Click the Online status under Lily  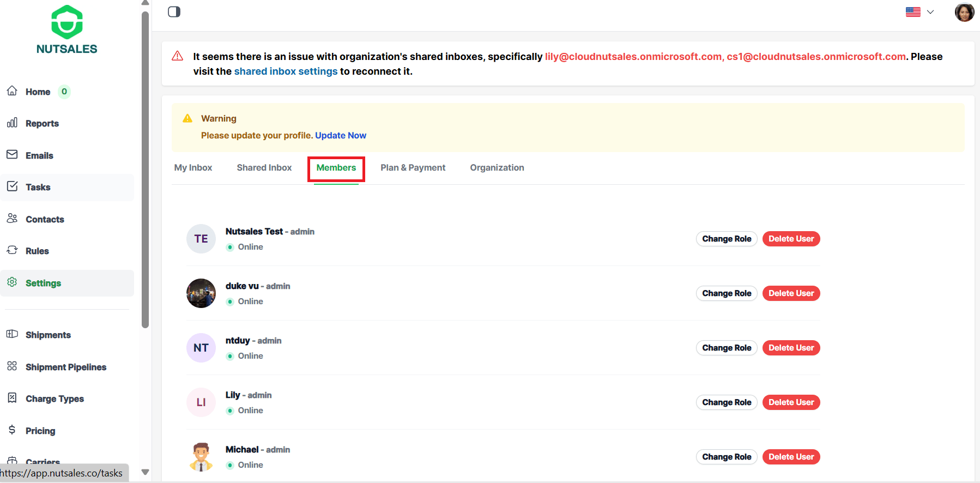pos(250,410)
